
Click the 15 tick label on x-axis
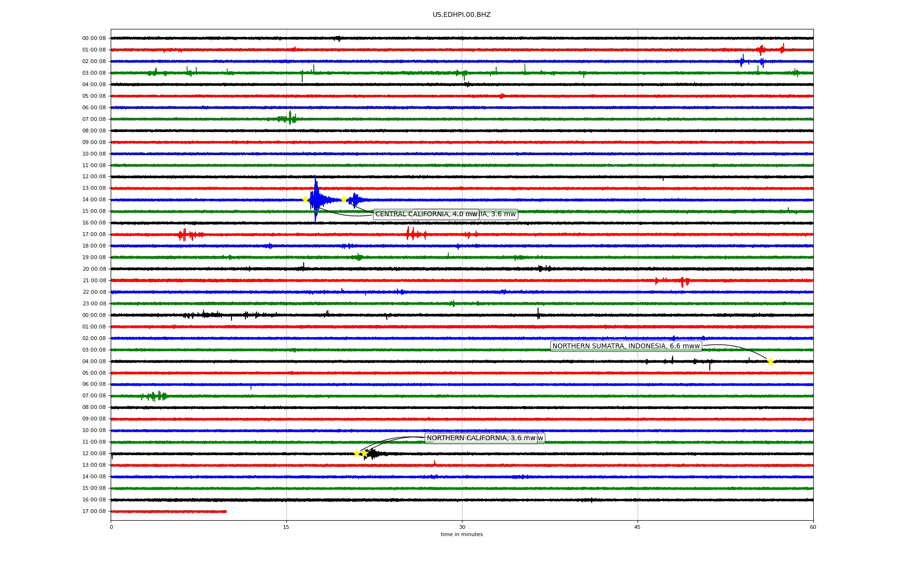pyautogui.click(x=286, y=527)
